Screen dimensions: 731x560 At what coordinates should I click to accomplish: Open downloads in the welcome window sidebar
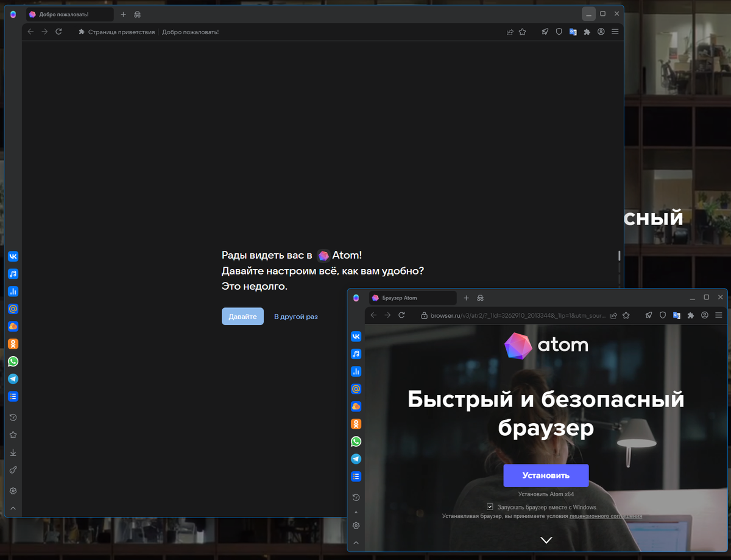13,453
